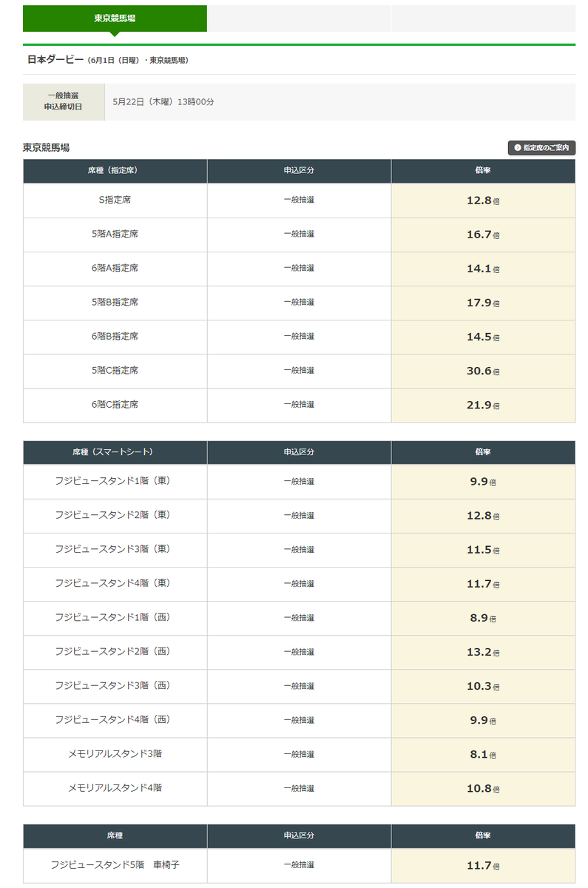
Task: Open the third blank tab
Action: click(x=483, y=18)
